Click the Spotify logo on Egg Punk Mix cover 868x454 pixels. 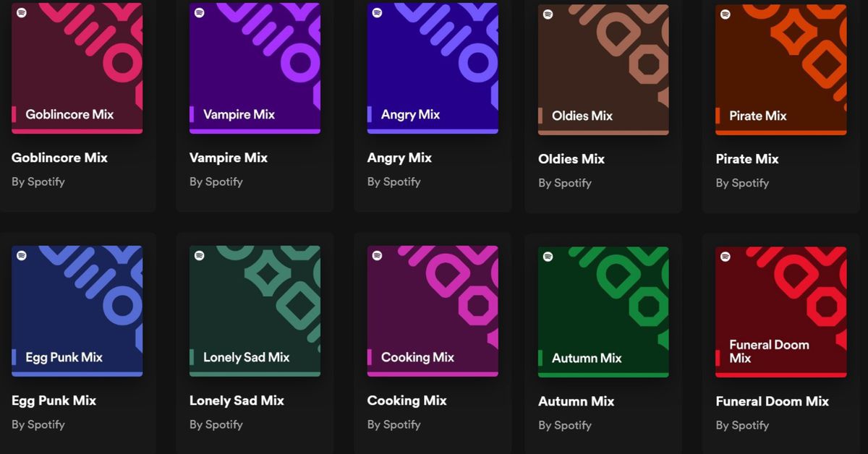click(x=20, y=254)
